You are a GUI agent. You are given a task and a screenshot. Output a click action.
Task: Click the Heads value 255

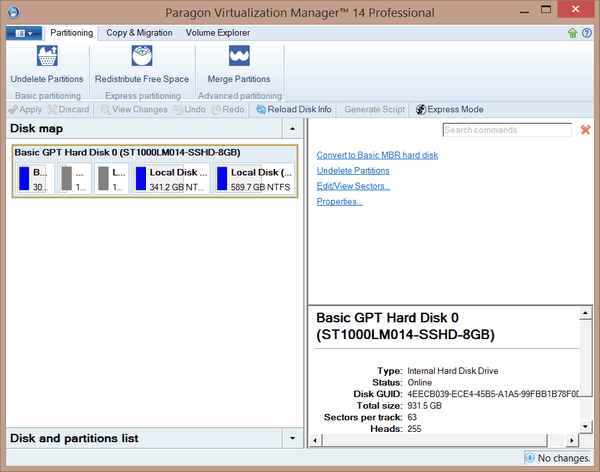414,429
